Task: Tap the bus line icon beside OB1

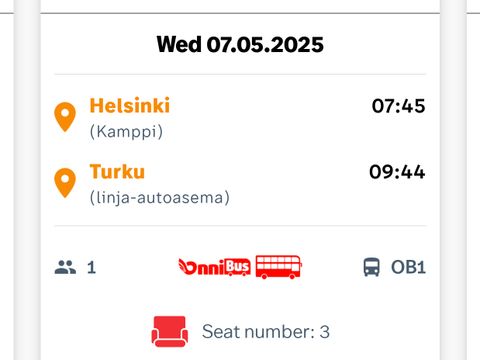Action: [371, 267]
